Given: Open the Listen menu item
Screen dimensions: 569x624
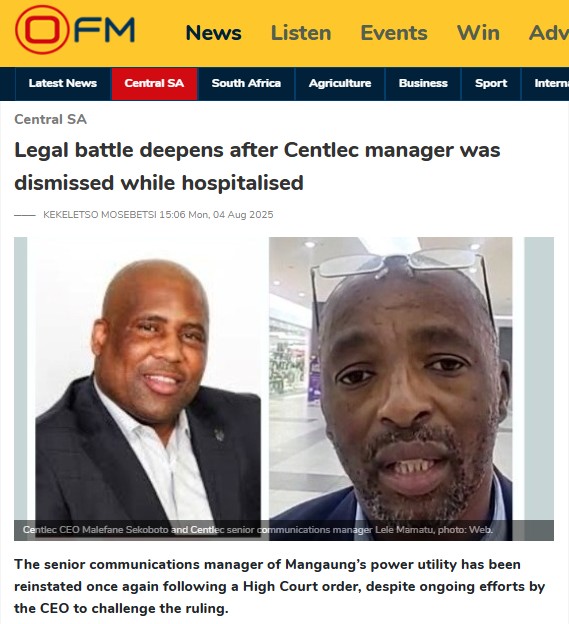Looking at the screenshot, I should tap(301, 33).
